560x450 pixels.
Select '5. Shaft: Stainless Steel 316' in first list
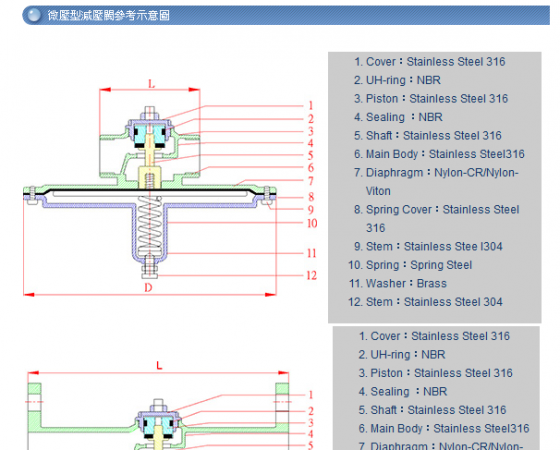click(428, 136)
